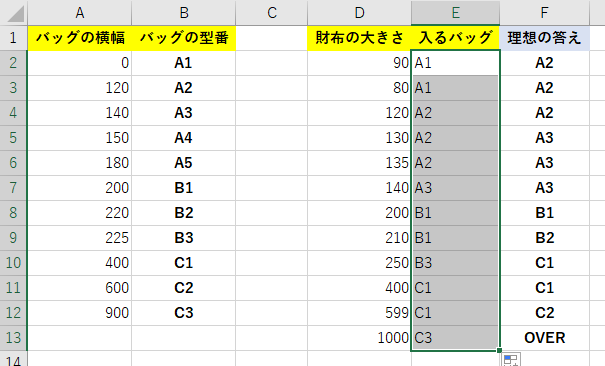Select the cell with value 1000

(x=359, y=338)
